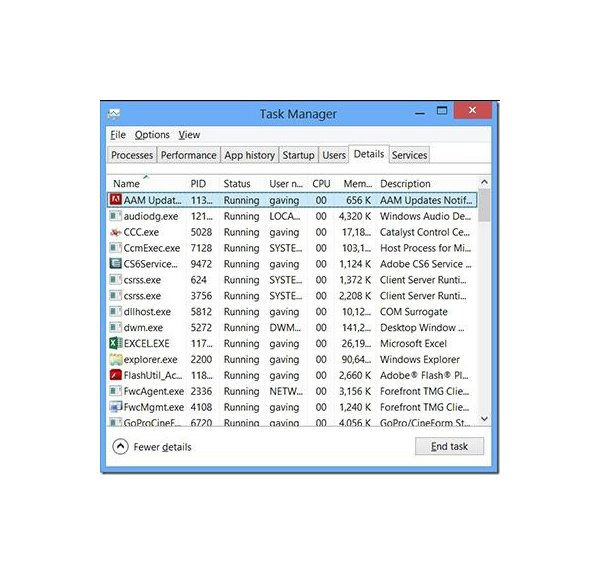
Task: Click the EXCEL.EXE Excel icon
Action: pos(116,344)
